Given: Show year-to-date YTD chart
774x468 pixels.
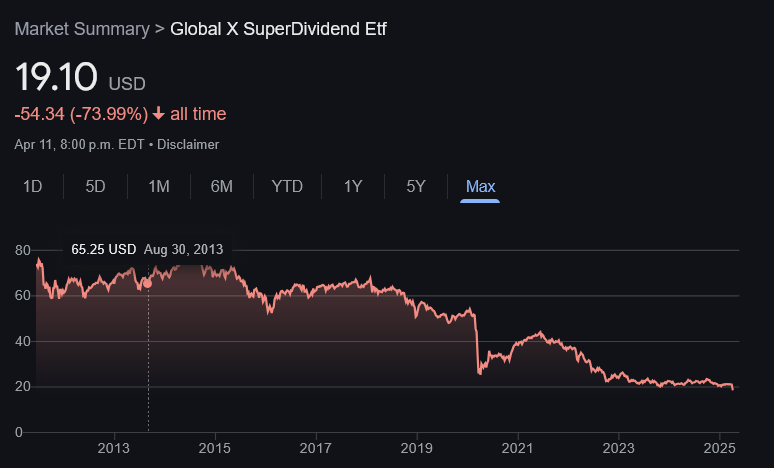Looking at the screenshot, I should (x=287, y=187).
